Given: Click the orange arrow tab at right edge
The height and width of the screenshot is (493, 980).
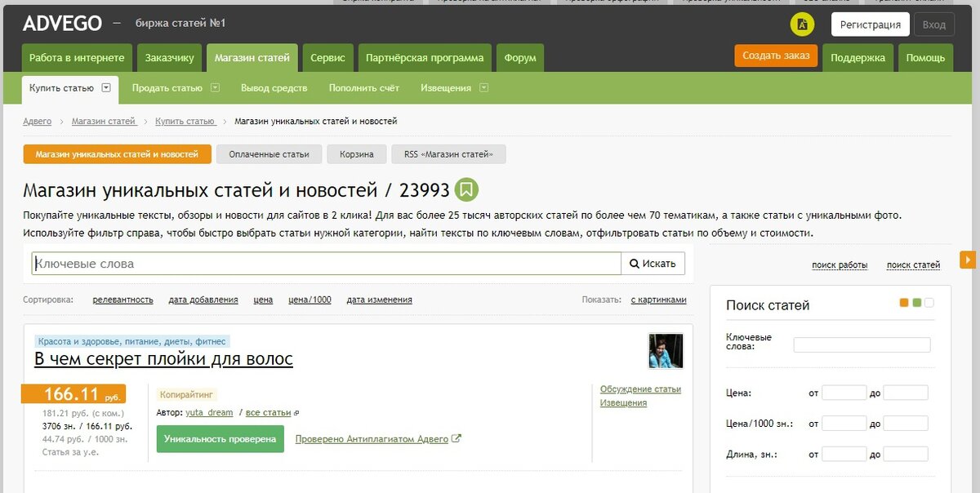Looking at the screenshot, I should (x=968, y=260).
